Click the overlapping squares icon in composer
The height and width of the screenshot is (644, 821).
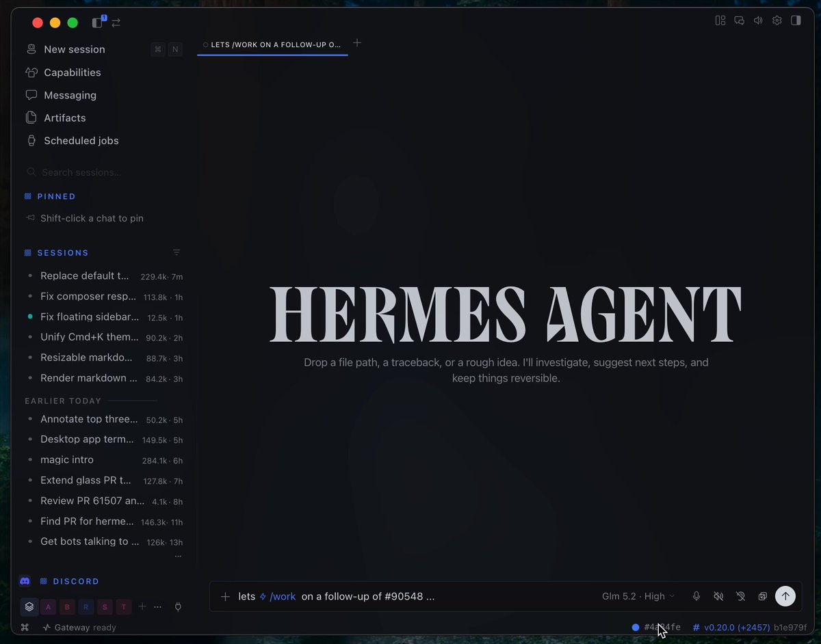(762, 596)
